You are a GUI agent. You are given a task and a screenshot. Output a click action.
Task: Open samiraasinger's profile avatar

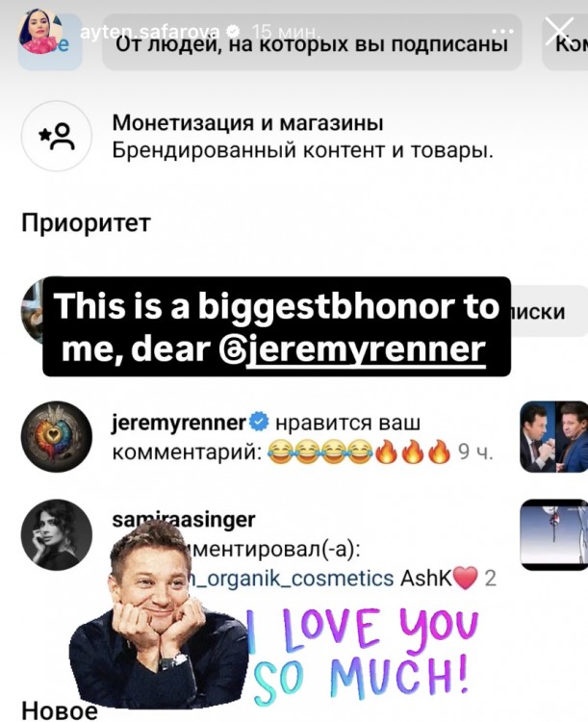pyautogui.click(x=57, y=534)
